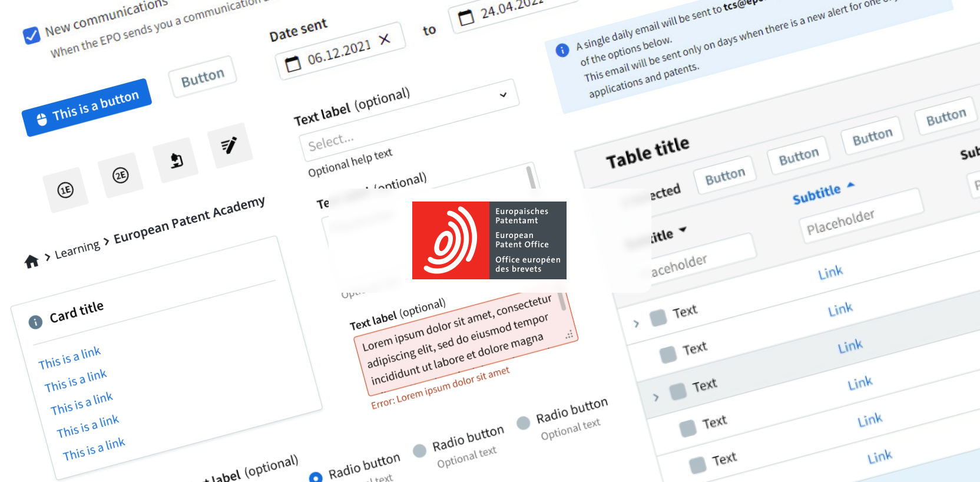Click the home icon in the breadcrumb
Screen dimensions: 980x482
32,261
